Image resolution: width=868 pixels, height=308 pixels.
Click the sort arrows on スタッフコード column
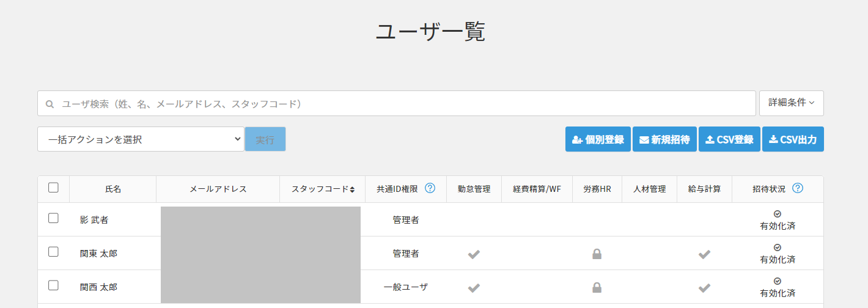352,189
